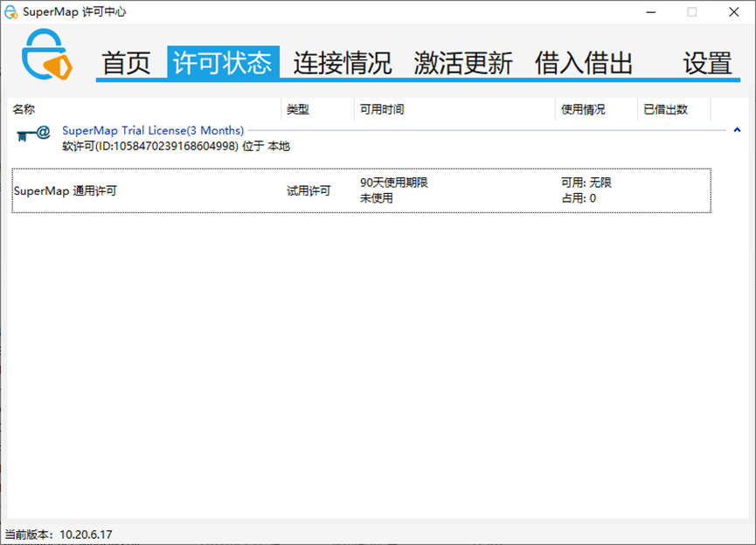
Task: Click the 90天使用期限 text
Action: 394,183
